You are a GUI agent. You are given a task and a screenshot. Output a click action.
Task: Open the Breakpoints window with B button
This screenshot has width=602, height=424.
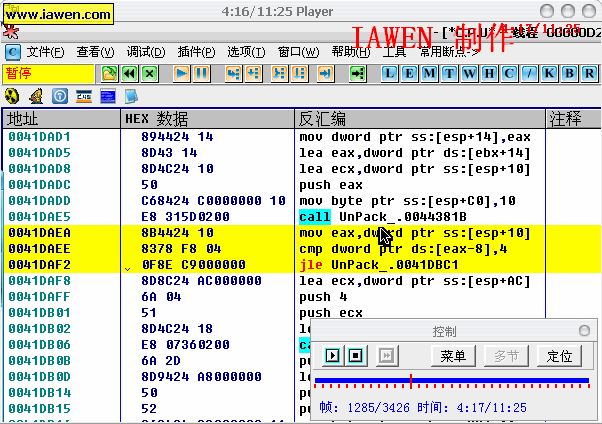point(569,73)
